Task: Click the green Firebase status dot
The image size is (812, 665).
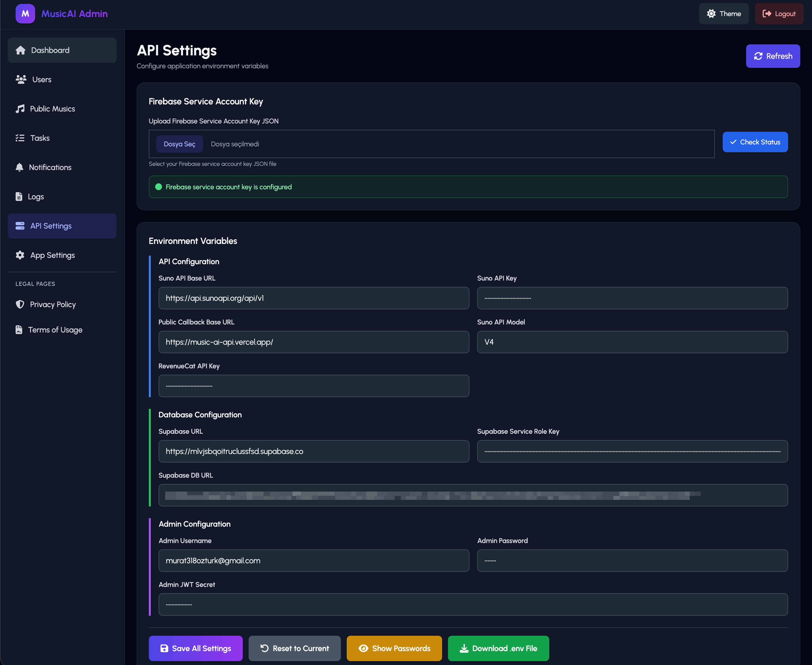Action: coord(158,187)
